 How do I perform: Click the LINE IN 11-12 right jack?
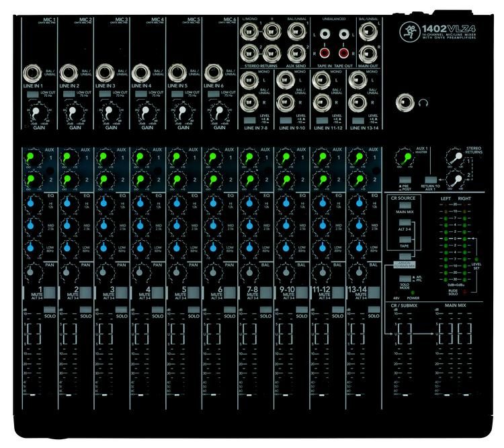coord(321,103)
